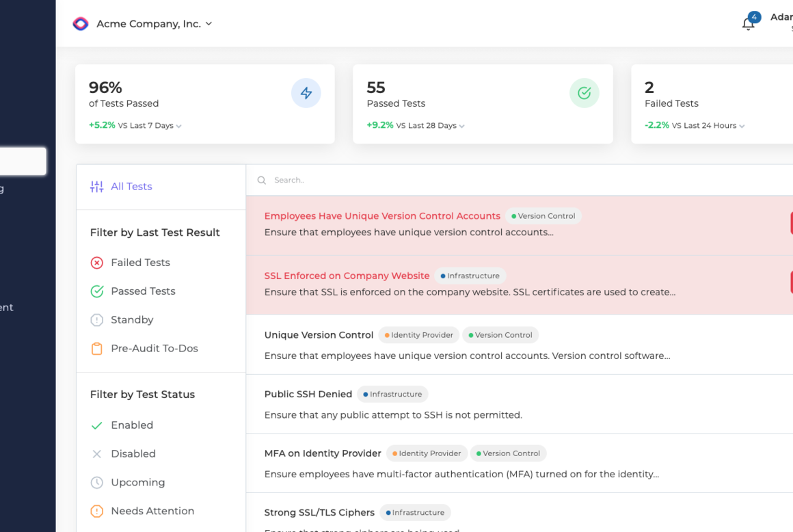
Task: Click Version Control tag on Employees Have Unique row
Action: (543, 216)
